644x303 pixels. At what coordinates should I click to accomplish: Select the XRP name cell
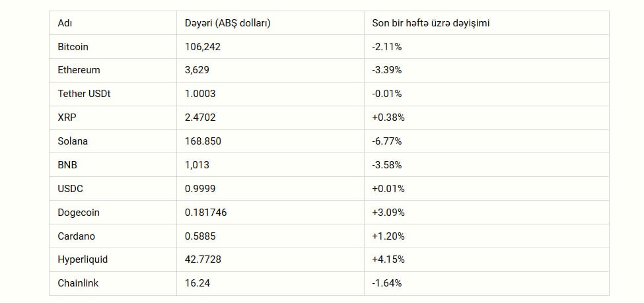pyautogui.click(x=67, y=118)
